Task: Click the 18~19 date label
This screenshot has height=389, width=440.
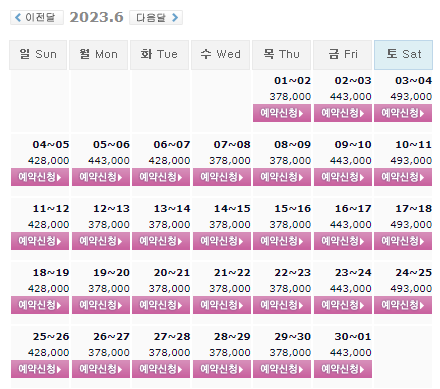Action: (x=51, y=273)
